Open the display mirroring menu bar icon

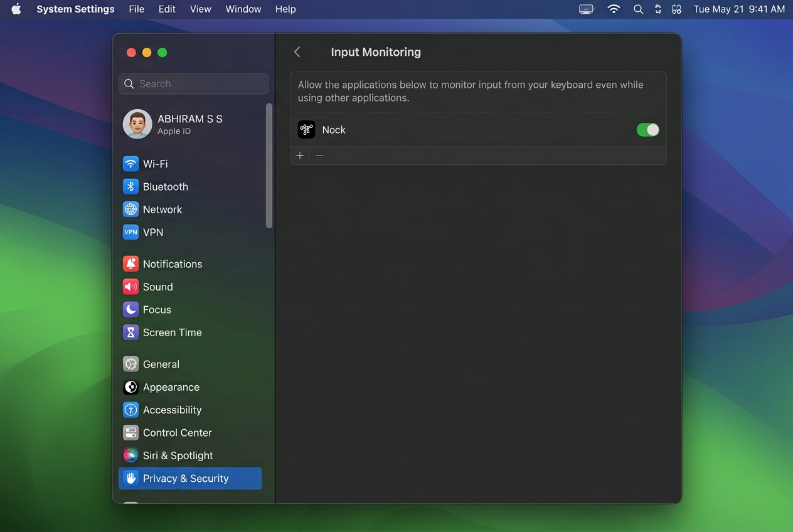click(x=586, y=9)
